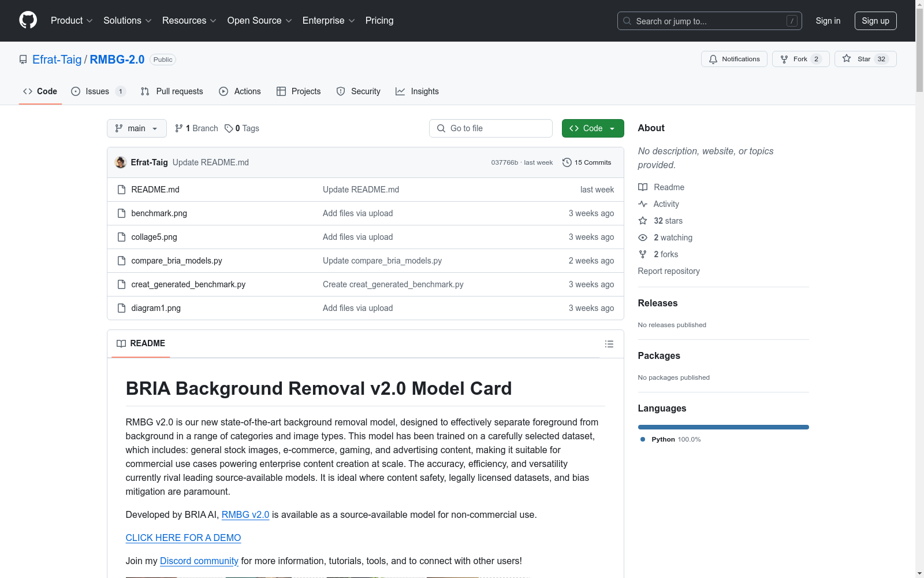The height and width of the screenshot is (578, 924).
Task: Open the RMBG v2.0 link in README
Action: pos(245,514)
